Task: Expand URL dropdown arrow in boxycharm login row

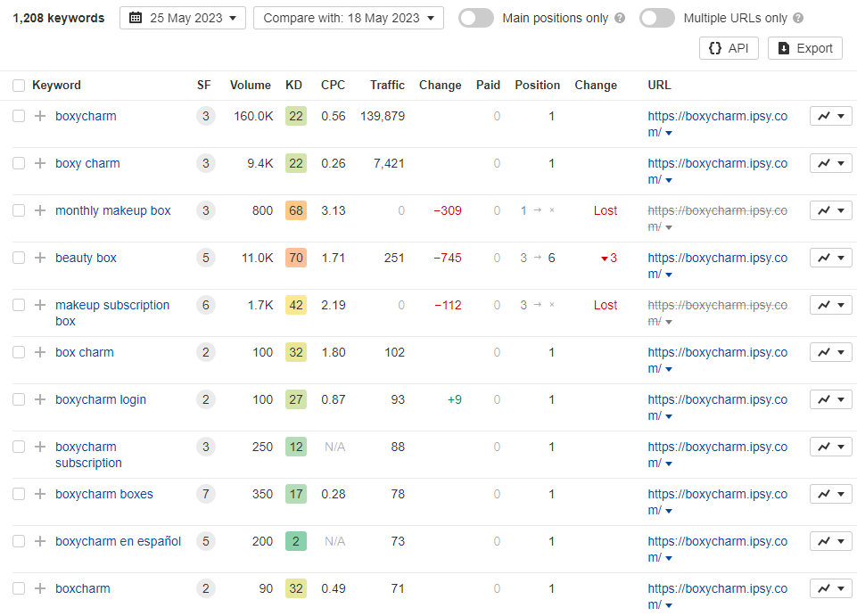Action: click(669, 416)
